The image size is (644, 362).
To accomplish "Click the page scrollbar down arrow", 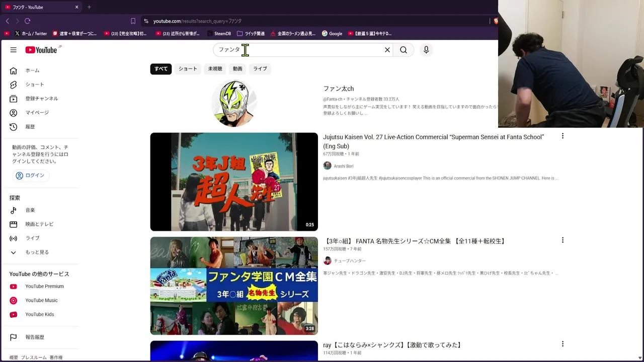I will (640, 358).
